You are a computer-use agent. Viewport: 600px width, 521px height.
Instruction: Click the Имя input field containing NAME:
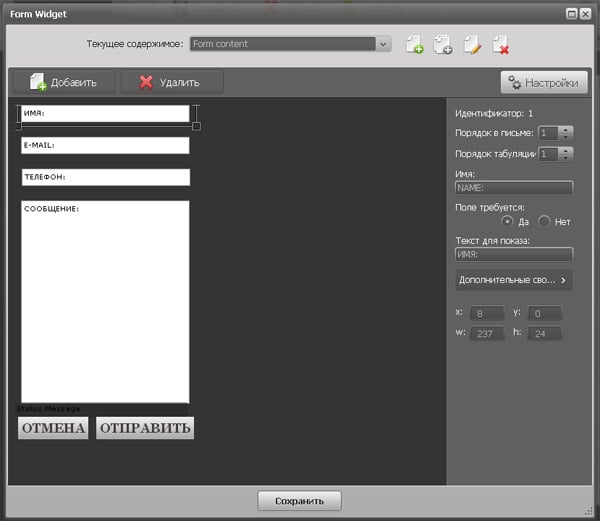(x=513, y=187)
